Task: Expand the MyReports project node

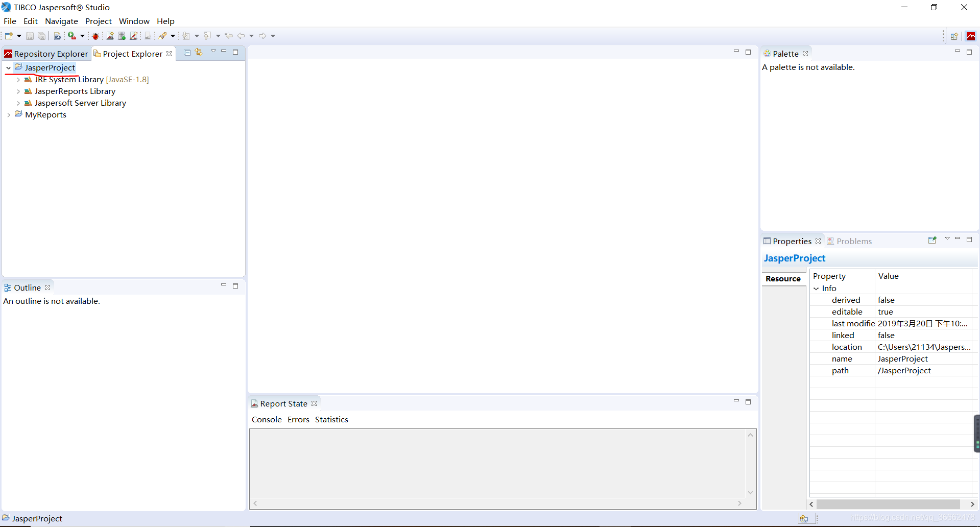Action: click(x=9, y=115)
